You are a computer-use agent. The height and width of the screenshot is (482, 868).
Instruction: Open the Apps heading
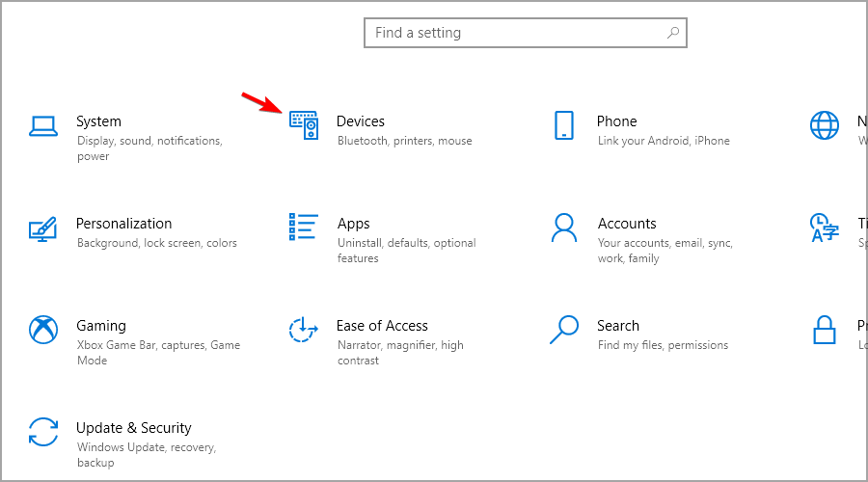coord(354,224)
